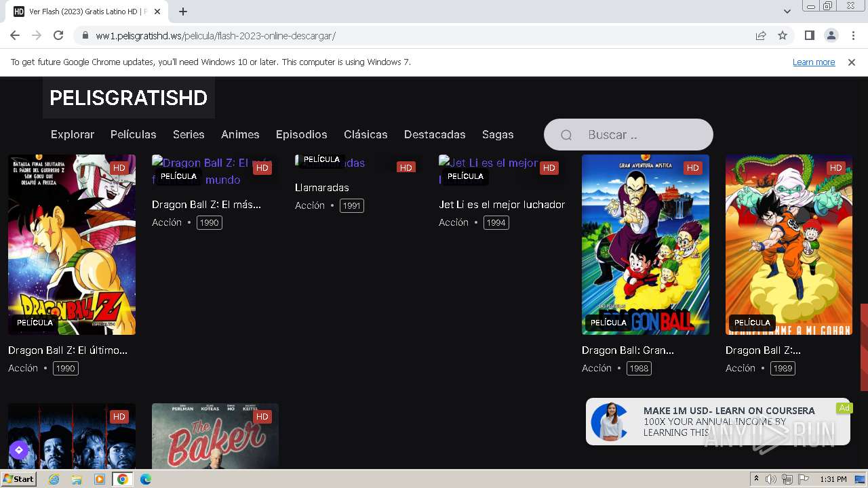Open the Explorar menu item
The width and height of the screenshot is (868, 488).
73,134
